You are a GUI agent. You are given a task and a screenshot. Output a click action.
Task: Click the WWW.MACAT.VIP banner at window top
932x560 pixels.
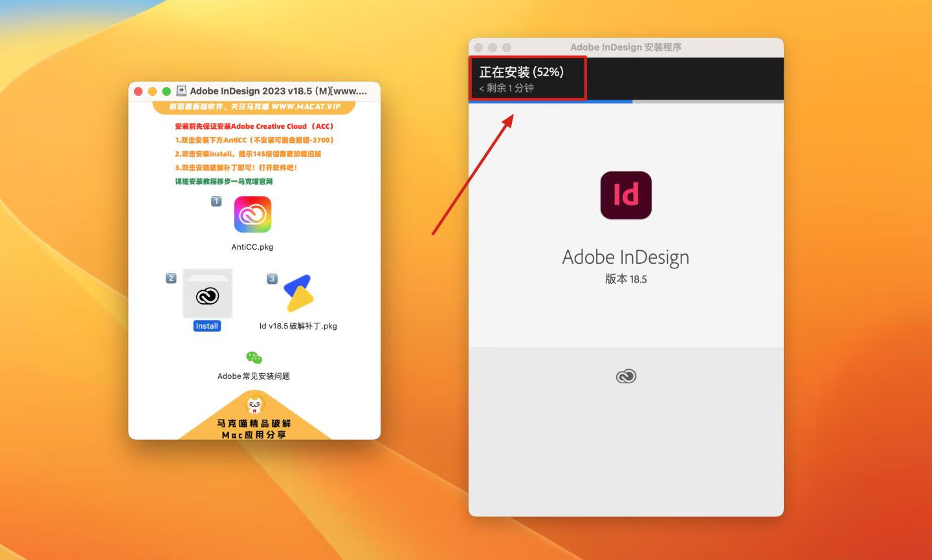click(x=254, y=107)
